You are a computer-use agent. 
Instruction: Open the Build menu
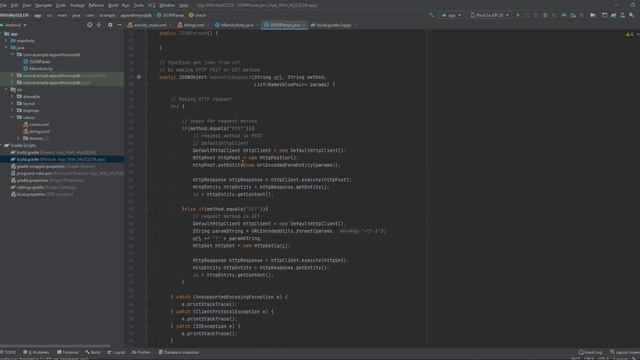tap(113, 5)
